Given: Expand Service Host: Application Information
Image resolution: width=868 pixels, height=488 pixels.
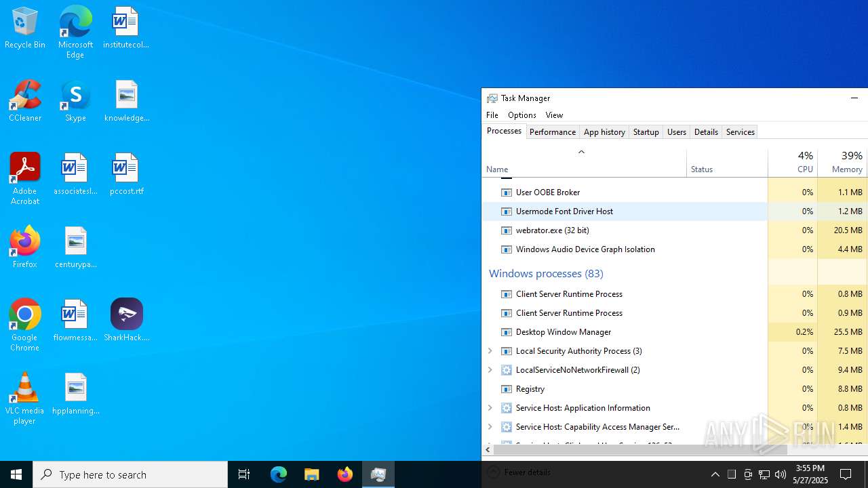Looking at the screenshot, I should tap(490, 408).
